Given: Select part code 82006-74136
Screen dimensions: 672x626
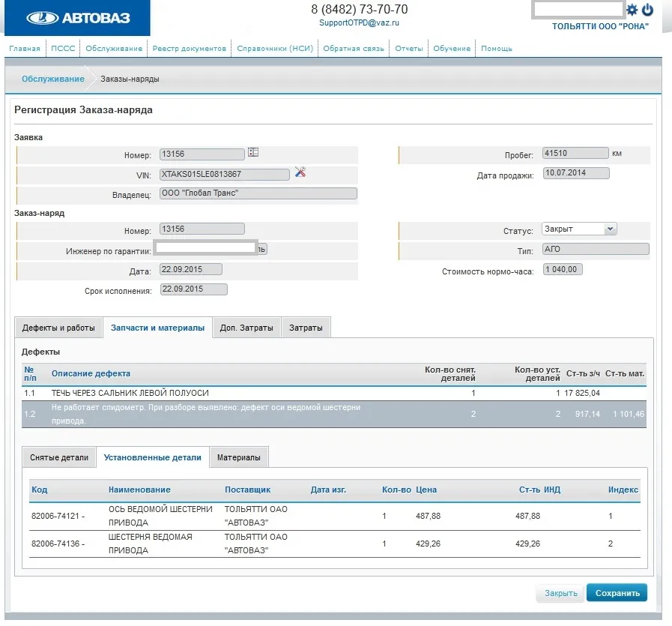Looking at the screenshot, I should (x=58, y=544).
